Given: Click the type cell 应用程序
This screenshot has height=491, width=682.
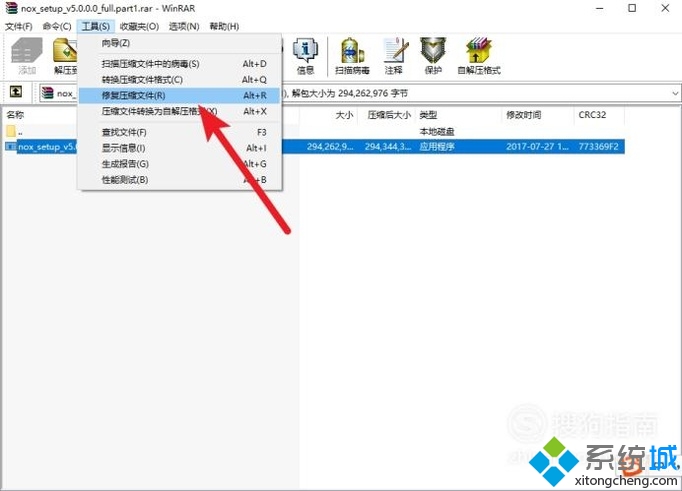Looking at the screenshot, I should (437, 147).
